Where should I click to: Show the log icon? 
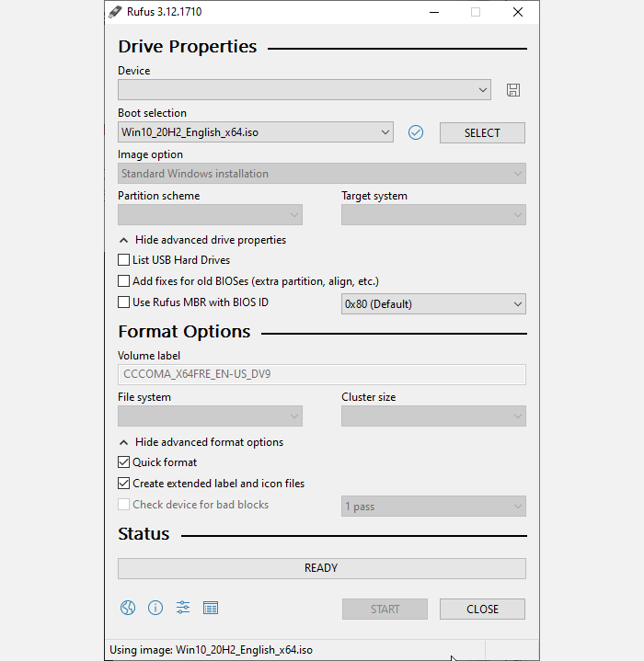[211, 608]
